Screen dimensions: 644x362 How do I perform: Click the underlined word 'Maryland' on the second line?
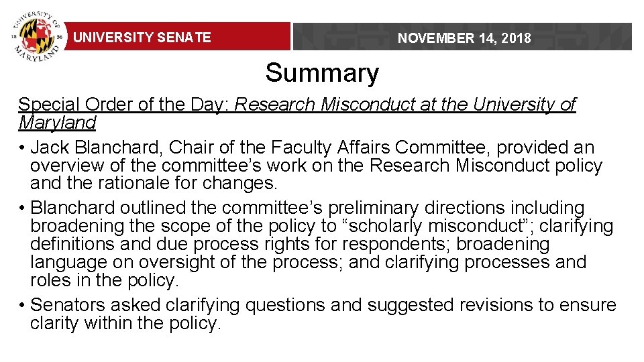click(57, 123)
